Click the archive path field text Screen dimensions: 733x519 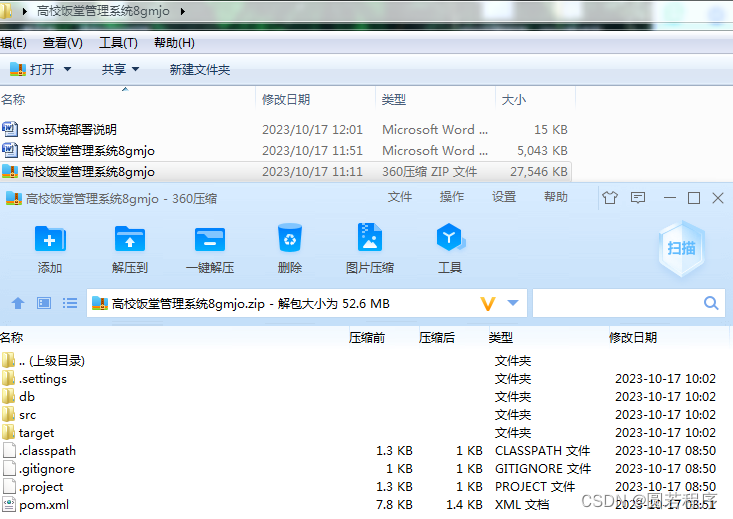point(251,304)
